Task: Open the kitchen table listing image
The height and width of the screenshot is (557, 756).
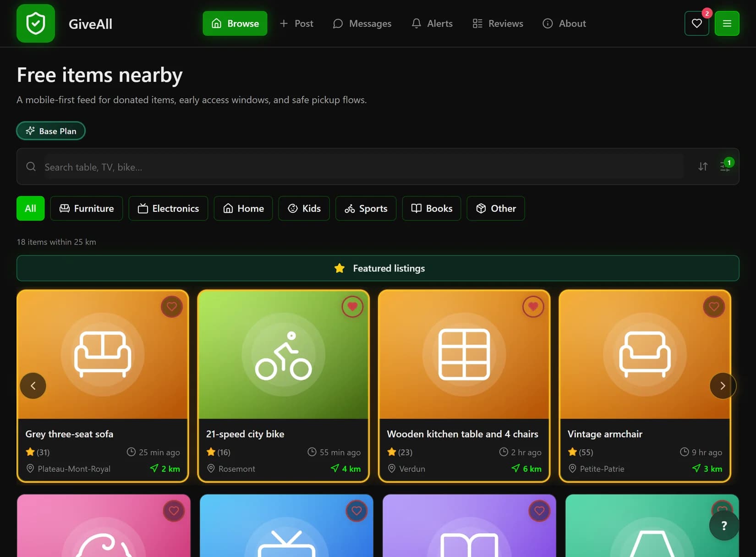Action: coord(464,354)
